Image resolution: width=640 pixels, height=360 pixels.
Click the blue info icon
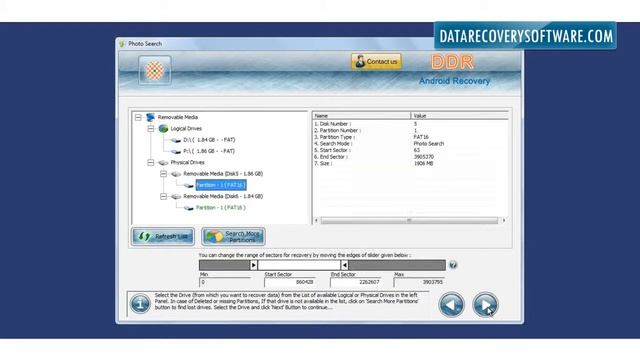pyautogui.click(x=140, y=304)
